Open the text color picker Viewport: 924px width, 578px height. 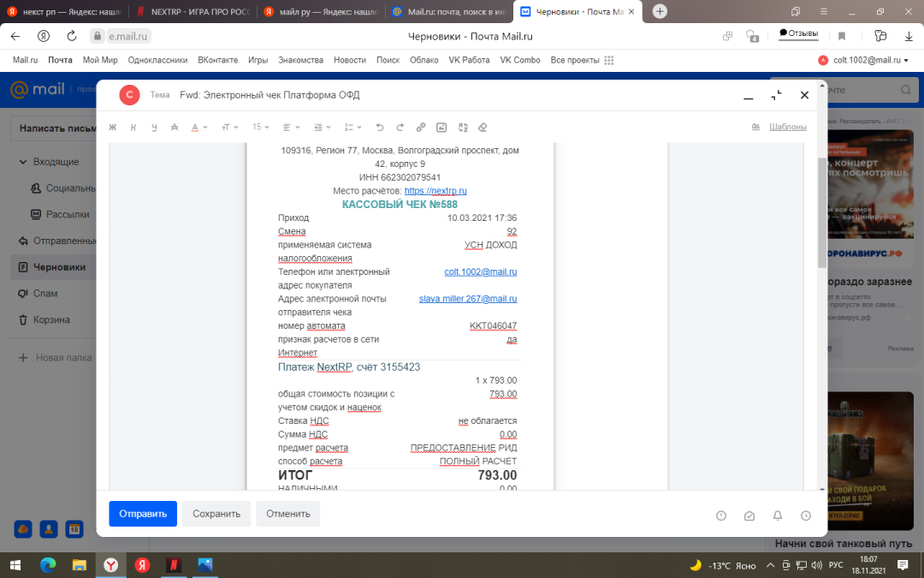pyautogui.click(x=198, y=127)
